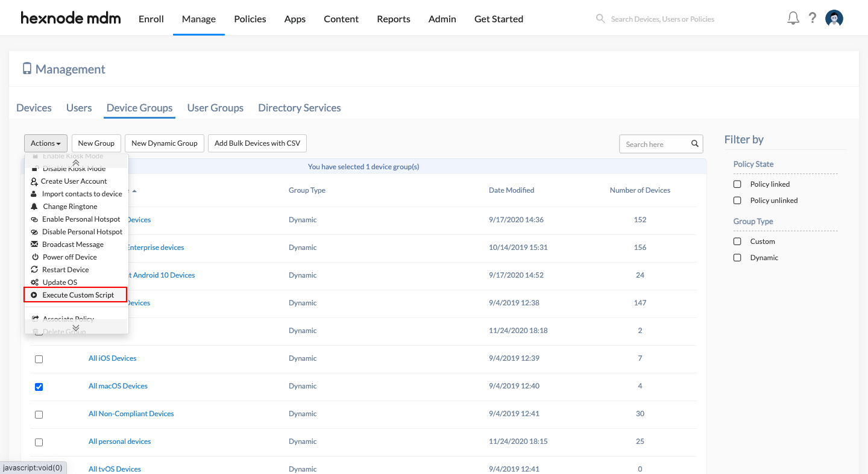Tick the Dynamic group type checkbox

[x=737, y=258]
